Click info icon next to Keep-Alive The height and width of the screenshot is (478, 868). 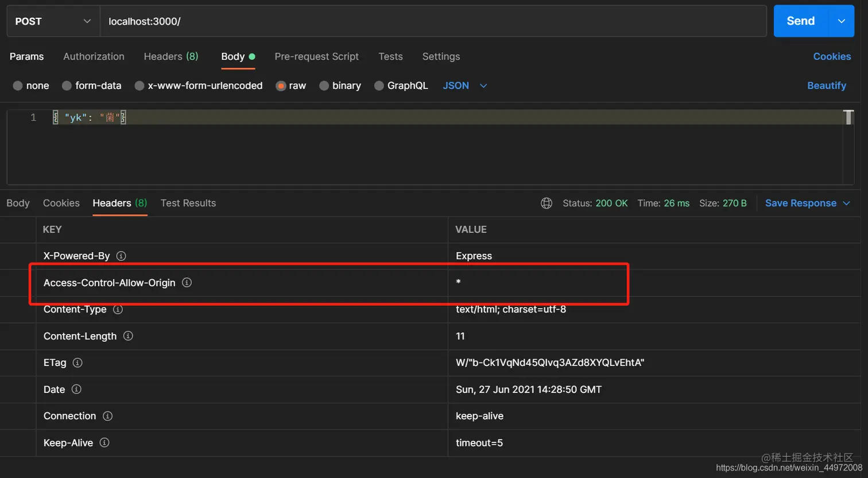tap(104, 442)
